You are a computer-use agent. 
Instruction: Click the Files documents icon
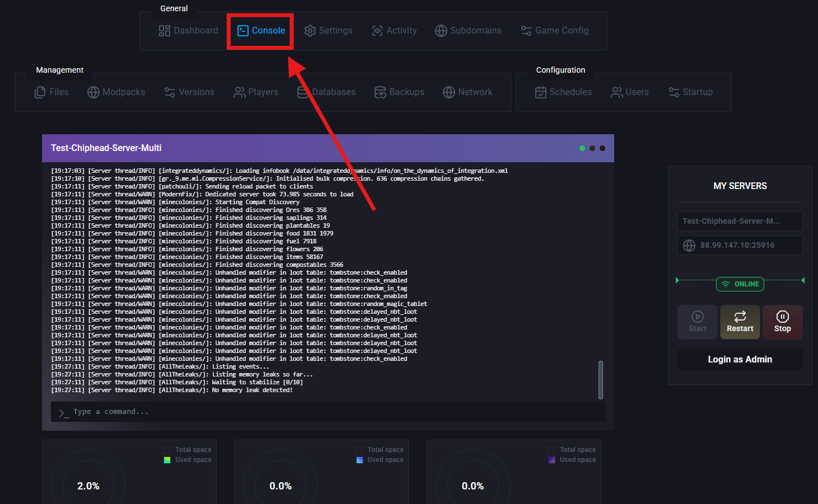(x=40, y=92)
